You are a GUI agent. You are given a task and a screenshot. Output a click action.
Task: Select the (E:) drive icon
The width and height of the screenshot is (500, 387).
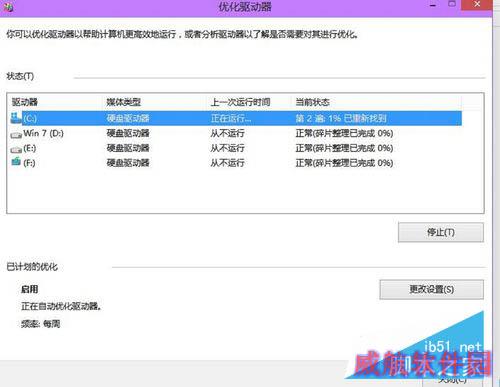point(16,150)
